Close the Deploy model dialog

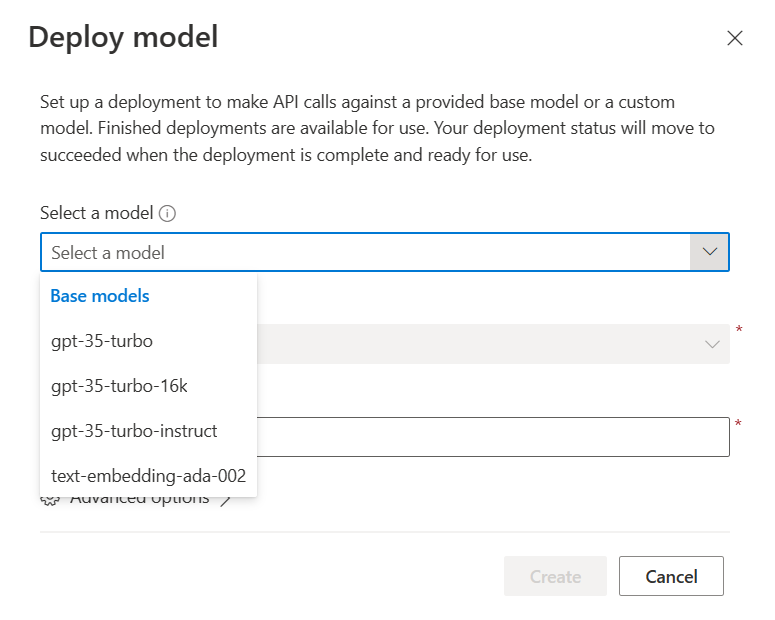tap(734, 39)
